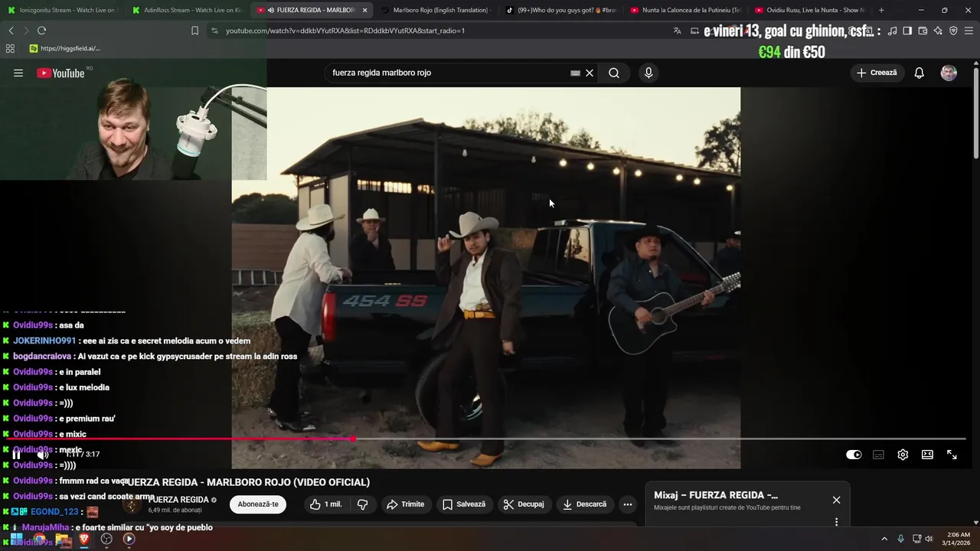Run the search with the magnifier button
The image size is (980, 551).
point(614,73)
